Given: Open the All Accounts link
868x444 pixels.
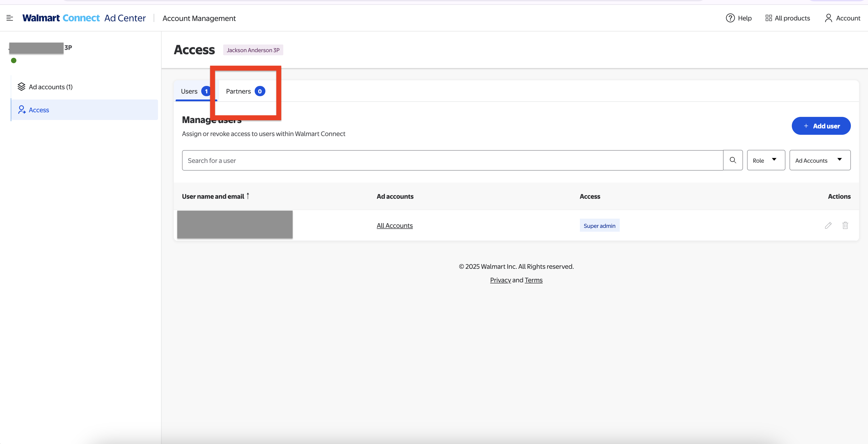Looking at the screenshot, I should pos(394,225).
